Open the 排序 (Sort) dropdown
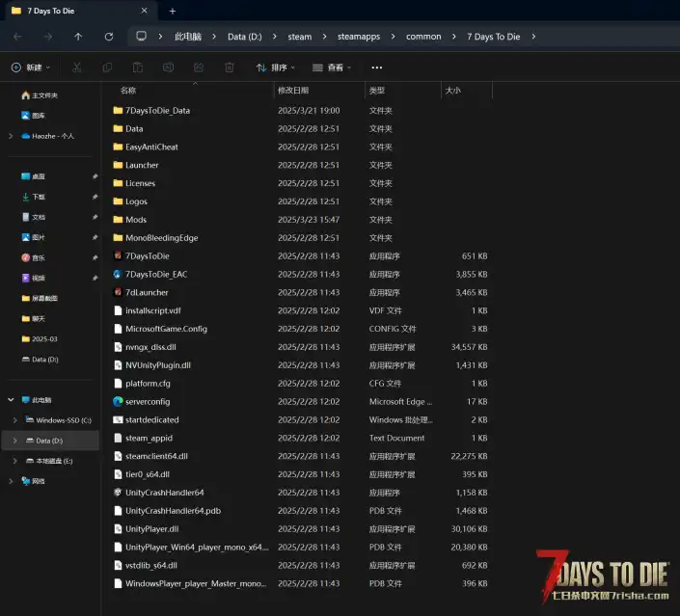The height and width of the screenshot is (616, 680). click(x=276, y=67)
